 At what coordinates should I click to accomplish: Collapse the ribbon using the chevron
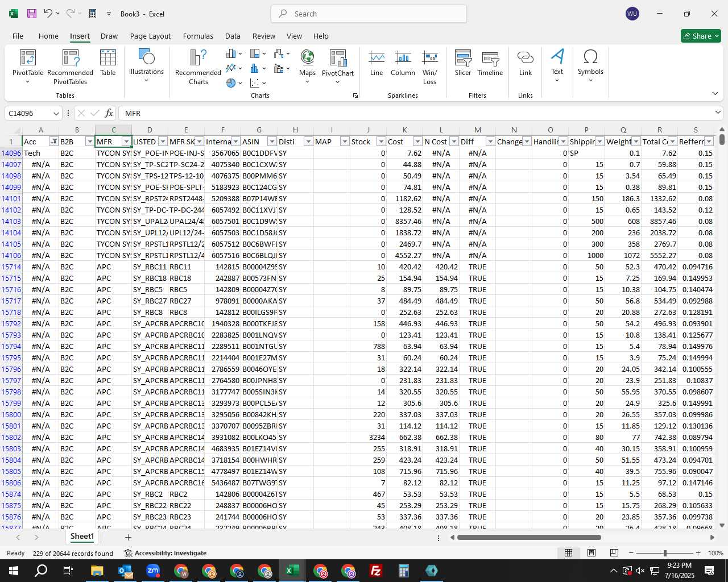(x=715, y=93)
